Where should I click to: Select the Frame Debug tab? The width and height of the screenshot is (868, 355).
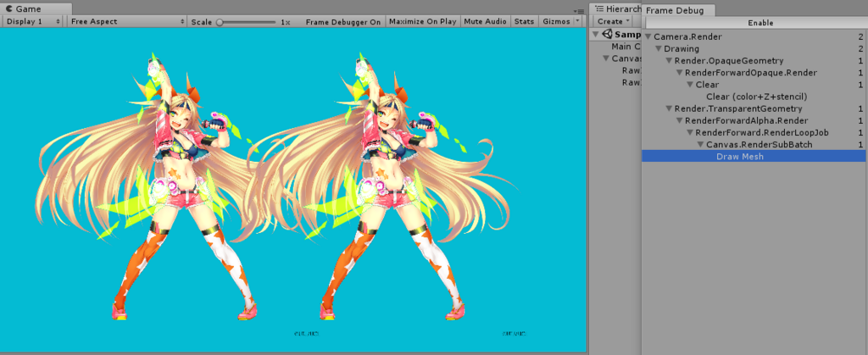[677, 10]
